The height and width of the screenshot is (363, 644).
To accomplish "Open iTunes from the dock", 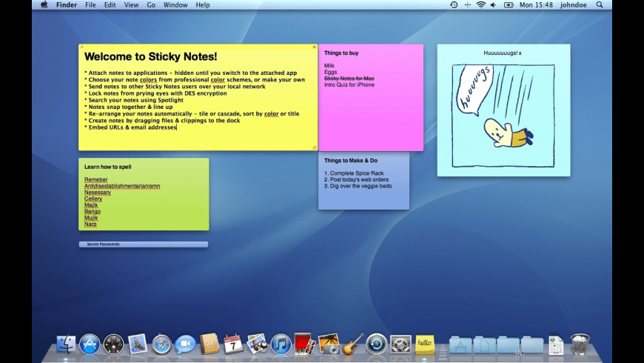I will (x=281, y=344).
